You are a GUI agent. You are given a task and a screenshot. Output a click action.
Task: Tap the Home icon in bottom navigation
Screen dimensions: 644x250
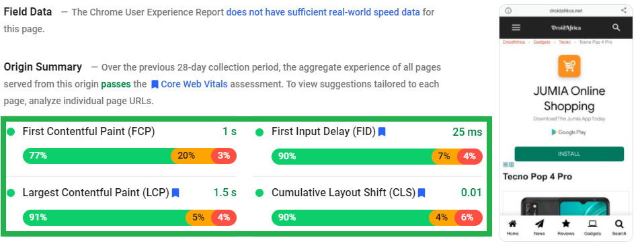[x=512, y=224]
